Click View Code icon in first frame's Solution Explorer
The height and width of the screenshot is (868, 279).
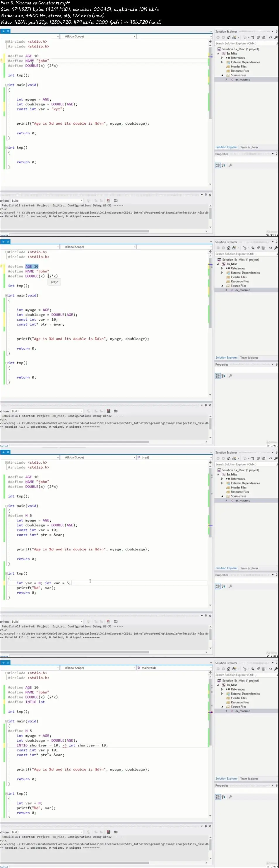[x=271, y=37]
